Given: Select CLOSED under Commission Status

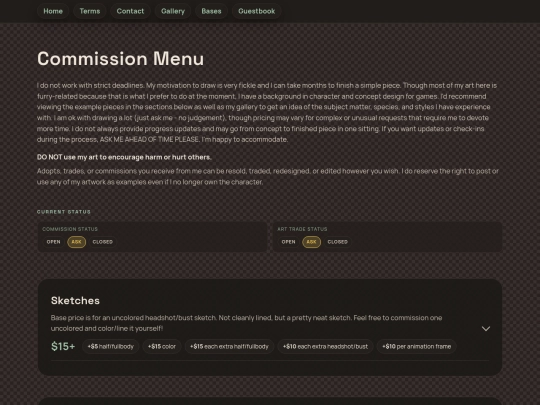Looking at the screenshot, I should click(x=103, y=242).
